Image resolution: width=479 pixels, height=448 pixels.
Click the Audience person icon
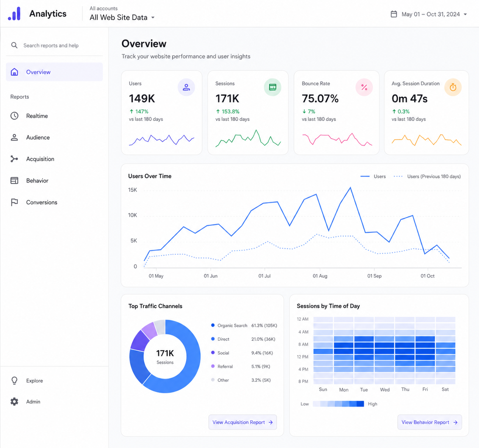[14, 138]
